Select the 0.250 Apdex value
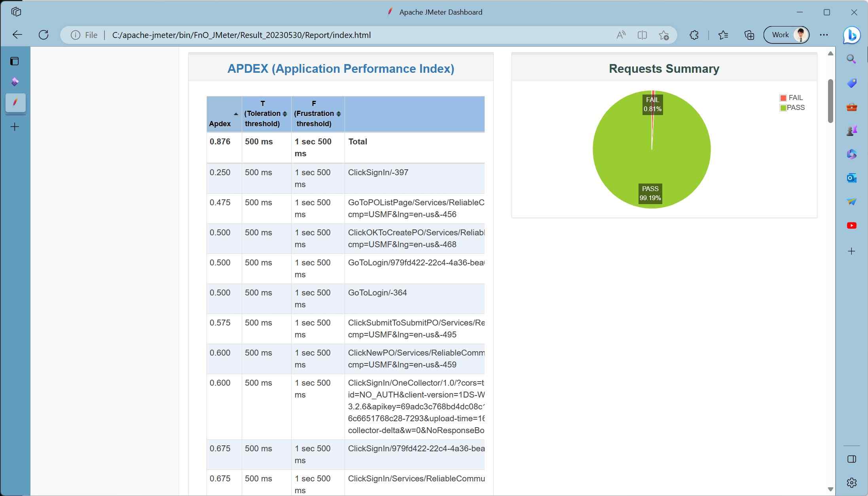 coord(220,172)
